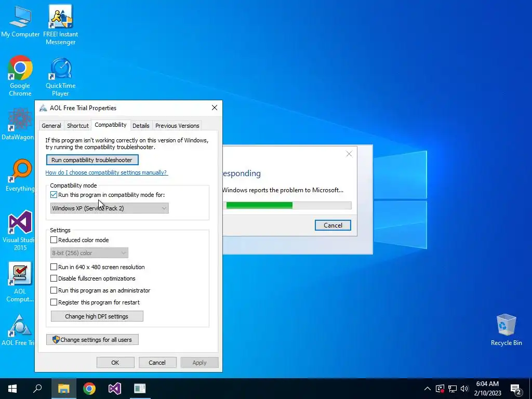
Task: Open the Windows Start menu
Action: (12, 389)
